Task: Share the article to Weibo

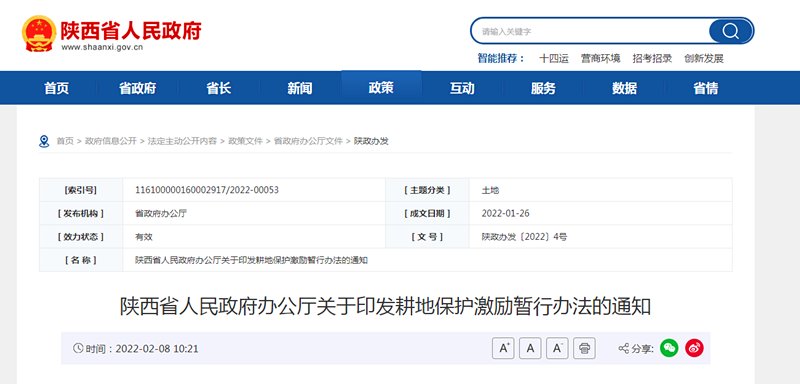Action: pyautogui.click(x=694, y=348)
